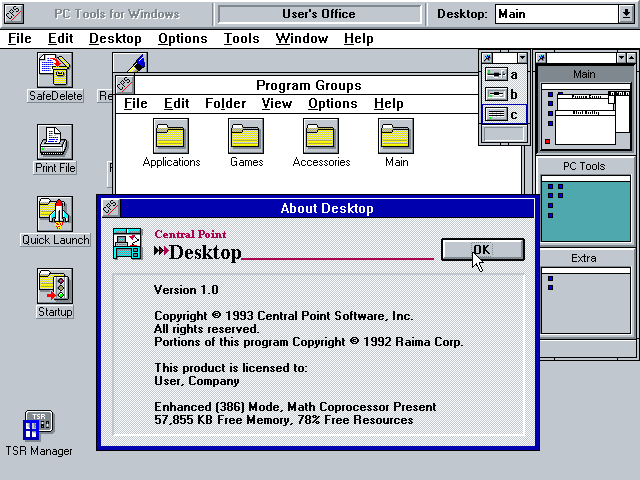Click the CPS control icon of PC Tools title bar
Image resolution: width=640 pixels, height=480 pixels.
tap(13, 13)
